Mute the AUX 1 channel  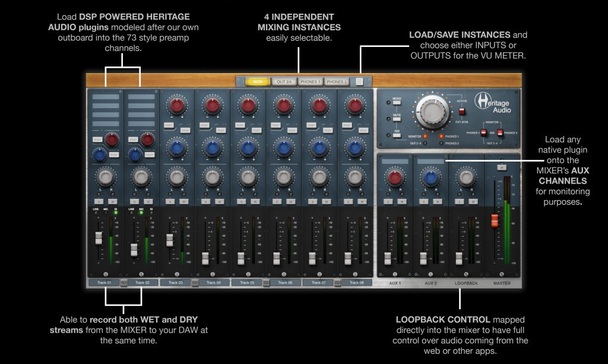point(402,201)
